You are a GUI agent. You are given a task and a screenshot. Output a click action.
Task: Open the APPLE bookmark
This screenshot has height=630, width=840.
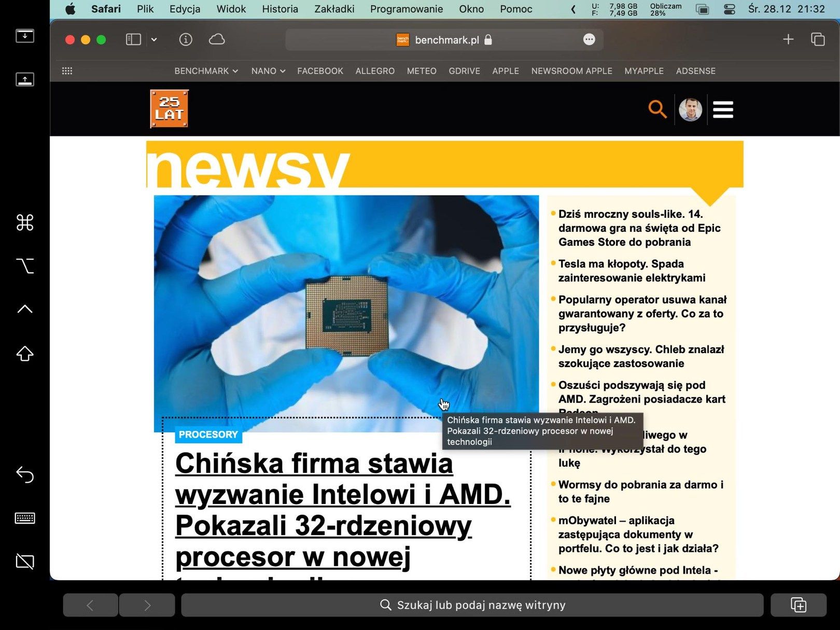click(x=506, y=71)
